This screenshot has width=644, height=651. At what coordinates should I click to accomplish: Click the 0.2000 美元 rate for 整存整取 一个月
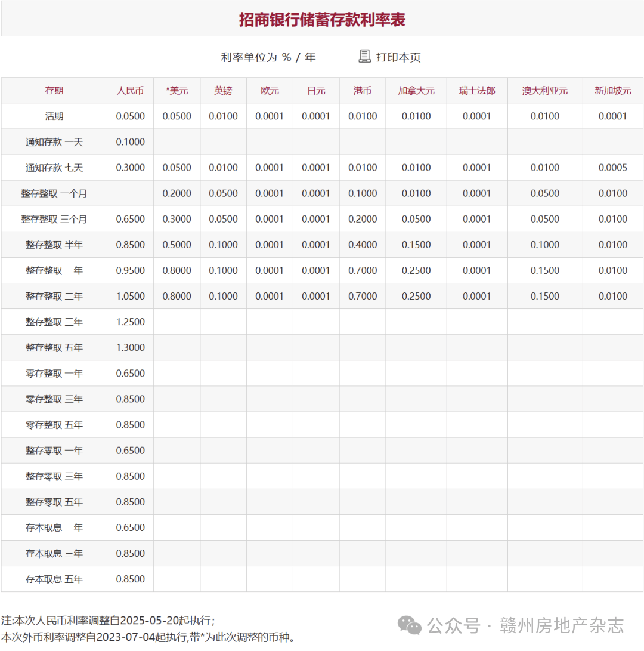coord(177,193)
